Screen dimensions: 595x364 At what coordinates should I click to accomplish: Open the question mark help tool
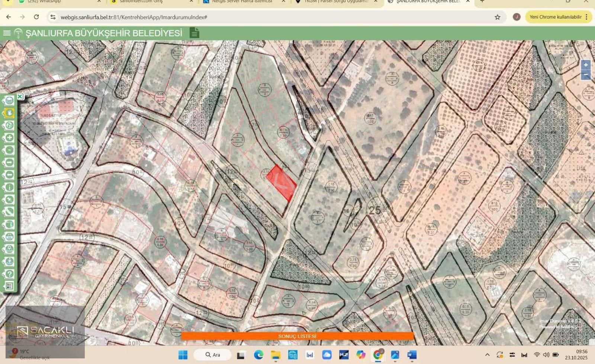[x=9, y=274]
